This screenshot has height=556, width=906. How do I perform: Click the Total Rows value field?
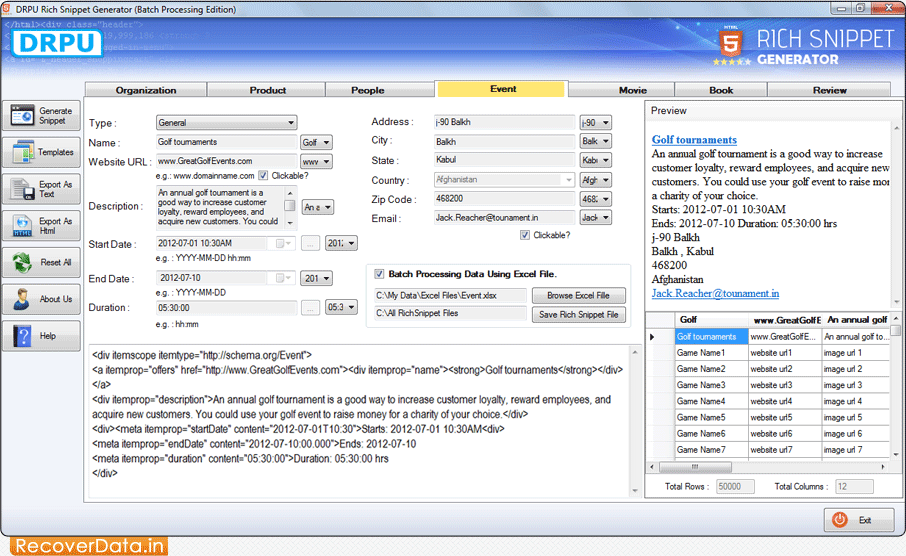[735, 487]
